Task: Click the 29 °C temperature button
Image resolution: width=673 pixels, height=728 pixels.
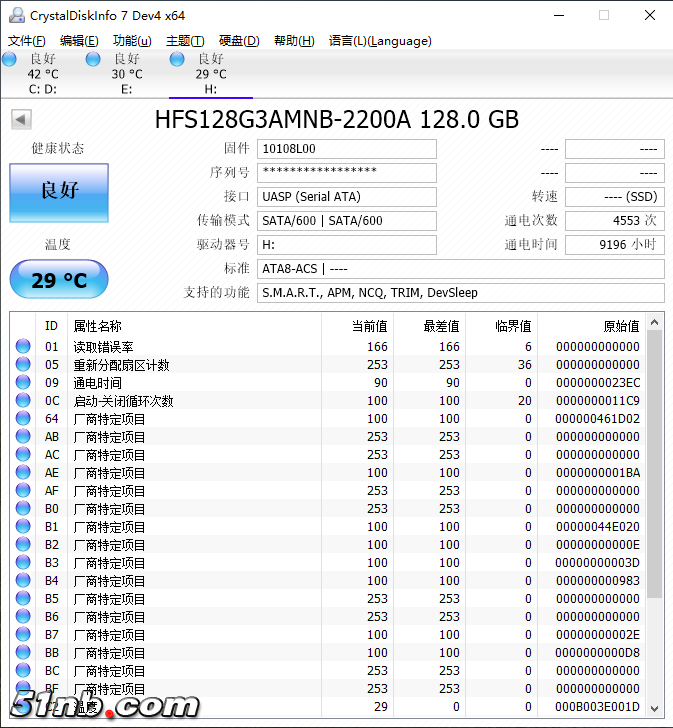Action: pos(59,280)
